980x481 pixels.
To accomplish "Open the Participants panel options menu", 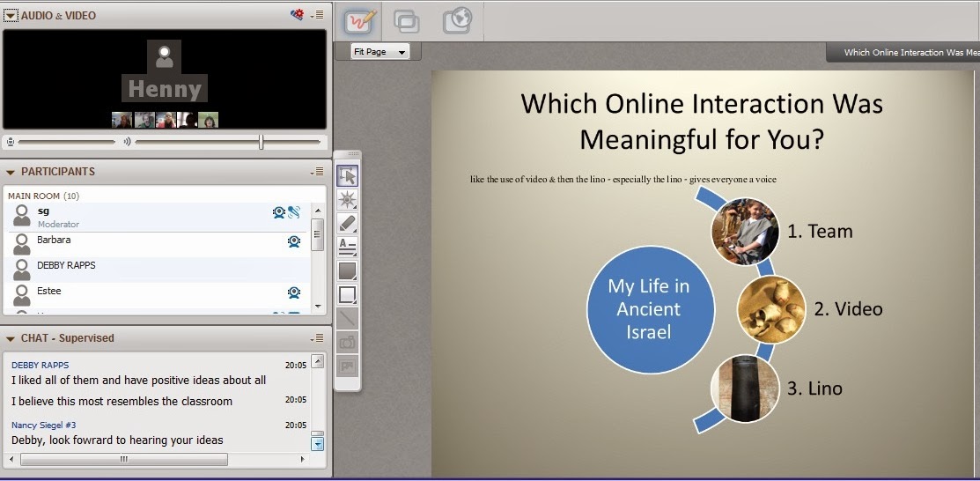I will (x=317, y=172).
